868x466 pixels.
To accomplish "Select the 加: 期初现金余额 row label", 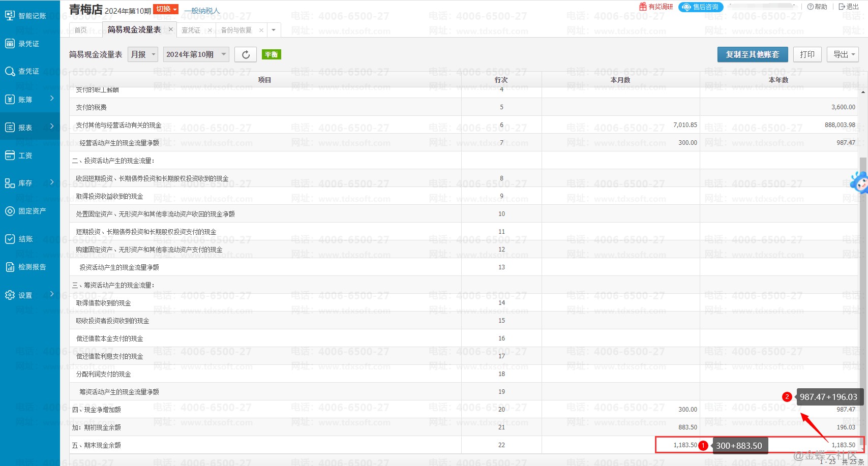I will (x=97, y=427).
